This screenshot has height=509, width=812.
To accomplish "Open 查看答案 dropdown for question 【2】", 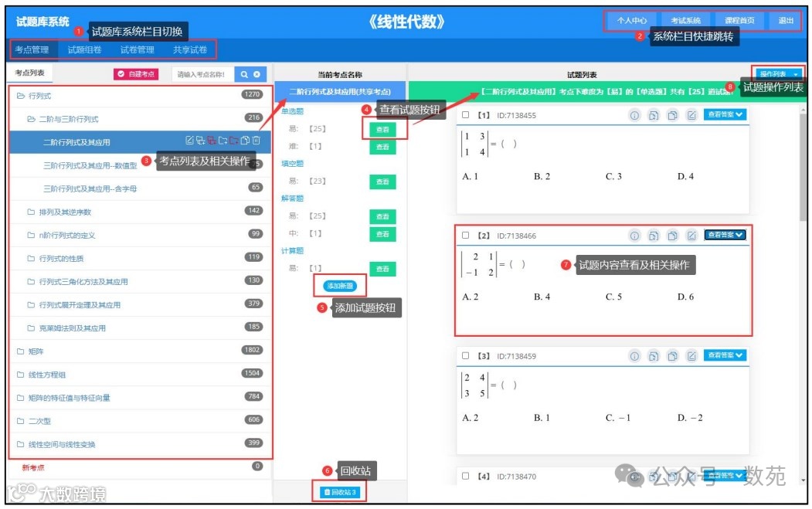I will (725, 235).
